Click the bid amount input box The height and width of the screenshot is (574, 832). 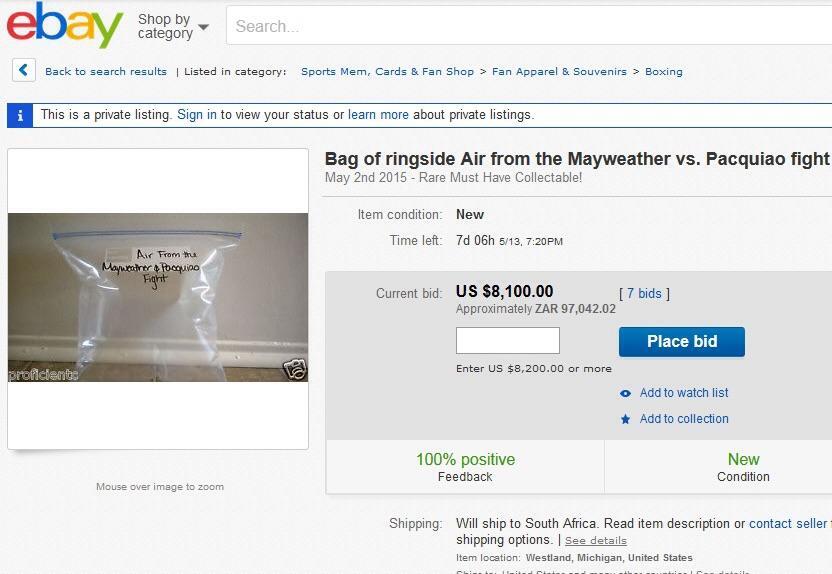(508, 341)
